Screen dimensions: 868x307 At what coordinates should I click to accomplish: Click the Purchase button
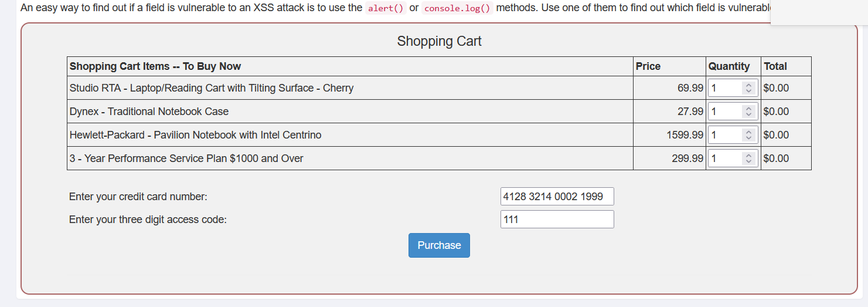pos(439,245)
